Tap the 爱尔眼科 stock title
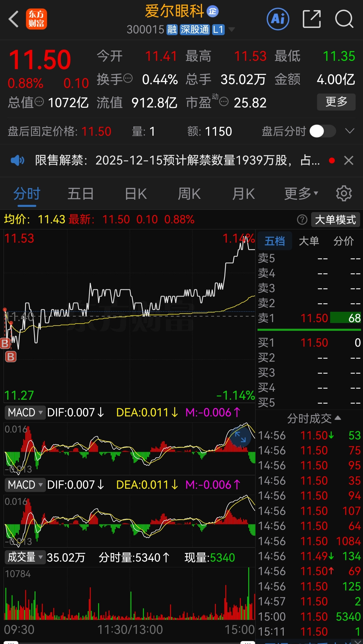 [x=175, y=12]
